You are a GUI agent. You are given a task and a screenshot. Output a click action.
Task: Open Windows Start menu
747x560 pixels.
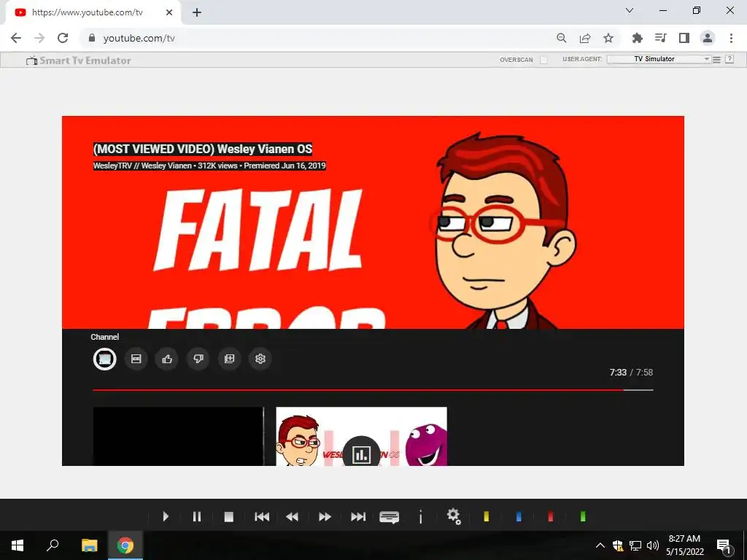[18, 545]
